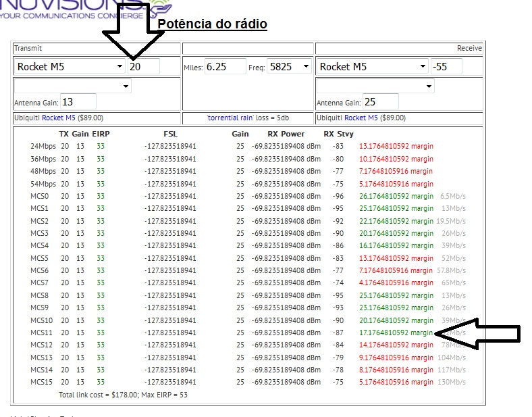
Task: Click the MCS7 row label
Action: (x=39, y=283)
